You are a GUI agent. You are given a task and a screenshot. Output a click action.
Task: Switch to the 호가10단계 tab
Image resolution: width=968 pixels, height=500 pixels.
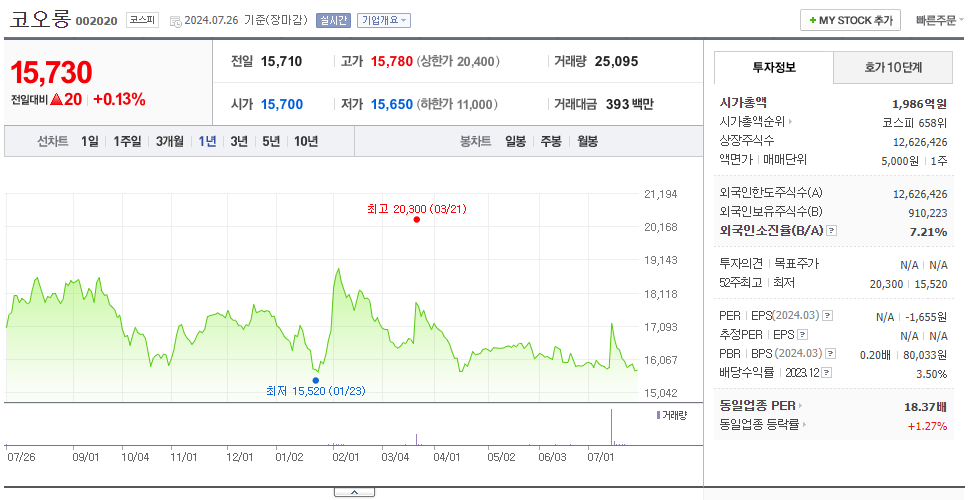click(893, 68)
